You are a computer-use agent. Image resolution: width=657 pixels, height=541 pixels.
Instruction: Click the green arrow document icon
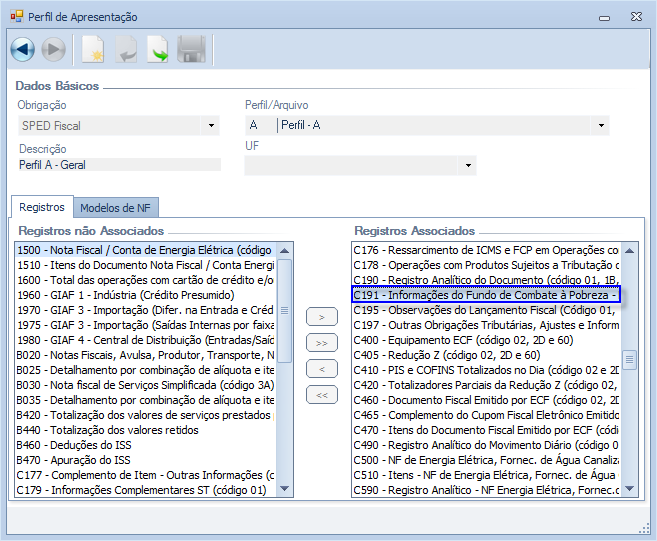pyautogui.click(x=158, y=49)
